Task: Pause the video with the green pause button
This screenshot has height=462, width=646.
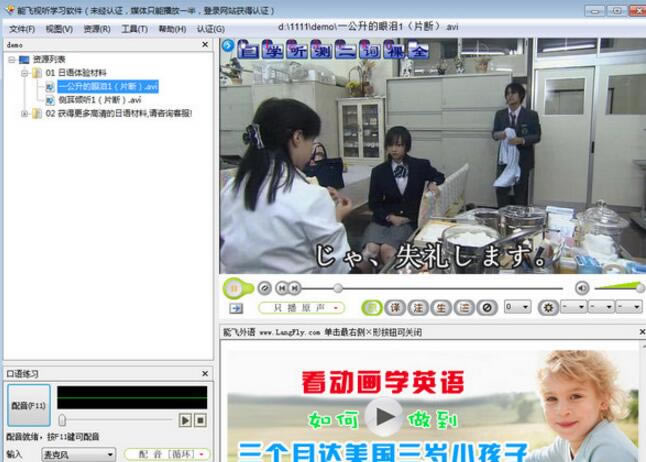Action: pos(234,288)
